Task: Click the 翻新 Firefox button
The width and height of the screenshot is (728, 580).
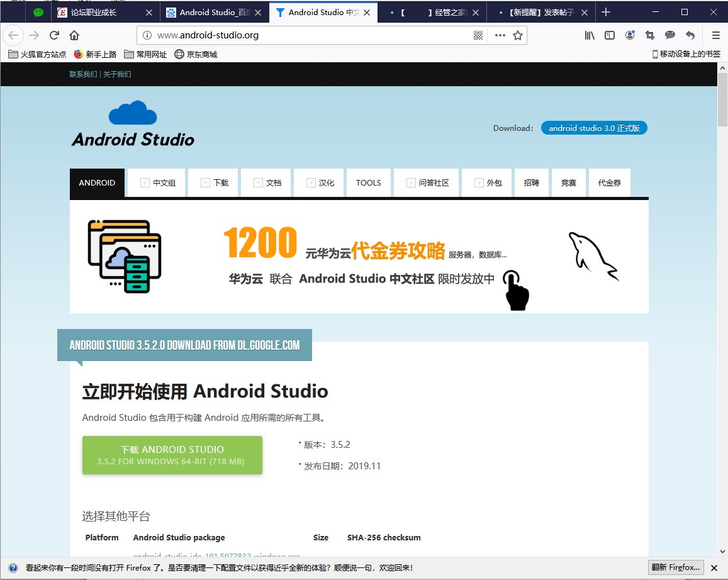Action: point(676,567)
